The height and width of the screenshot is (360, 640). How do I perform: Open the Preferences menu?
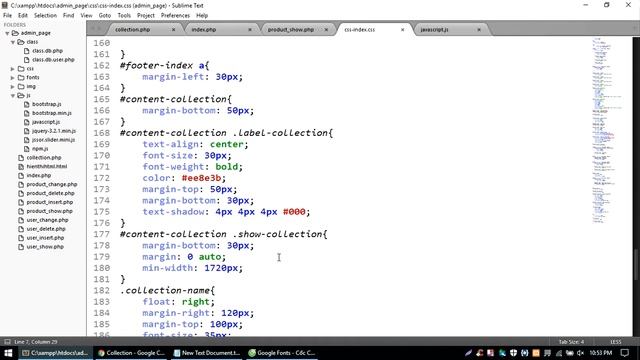175,16
